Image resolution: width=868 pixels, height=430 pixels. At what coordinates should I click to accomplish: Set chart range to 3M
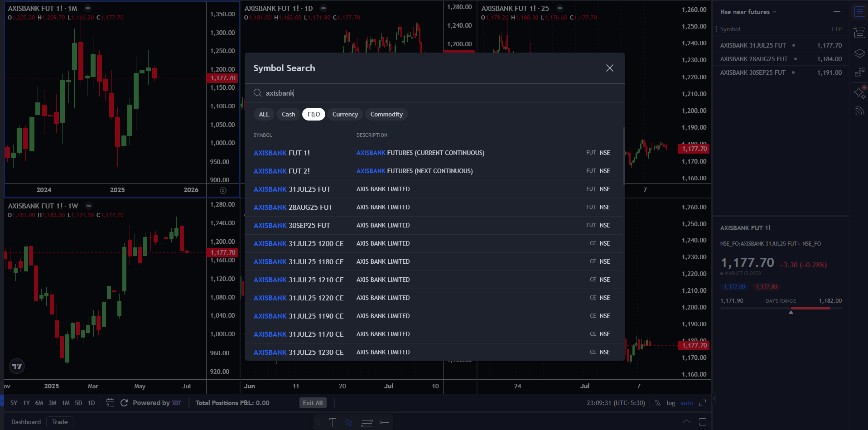pyautogui.click(x=53, y=403)
